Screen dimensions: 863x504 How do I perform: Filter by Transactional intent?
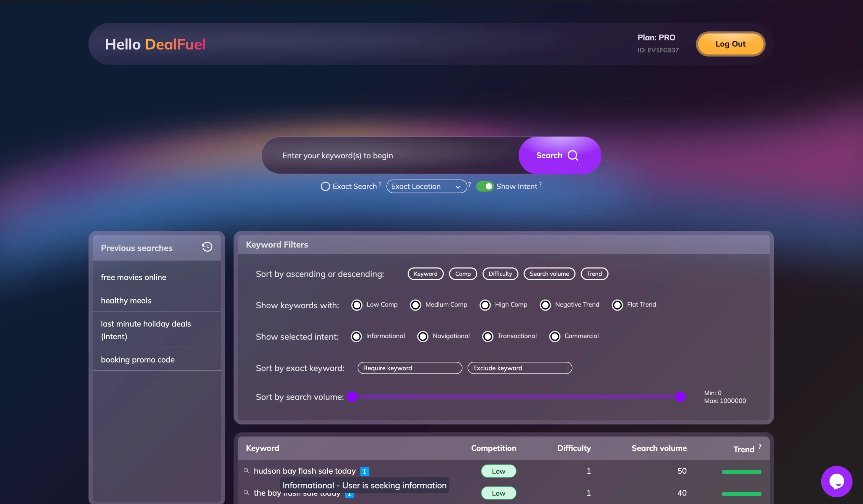[487, 336]
